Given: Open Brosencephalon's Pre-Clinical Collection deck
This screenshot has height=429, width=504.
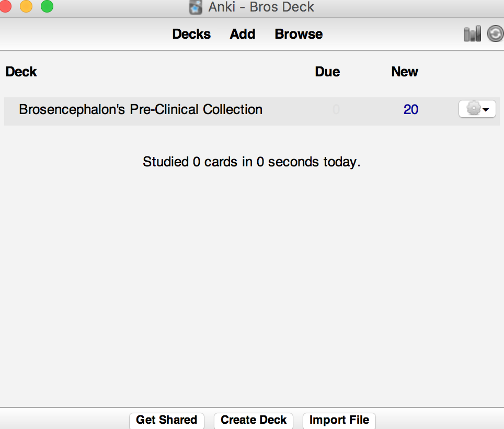Looking at the screenshot, I should coord(141,110).
